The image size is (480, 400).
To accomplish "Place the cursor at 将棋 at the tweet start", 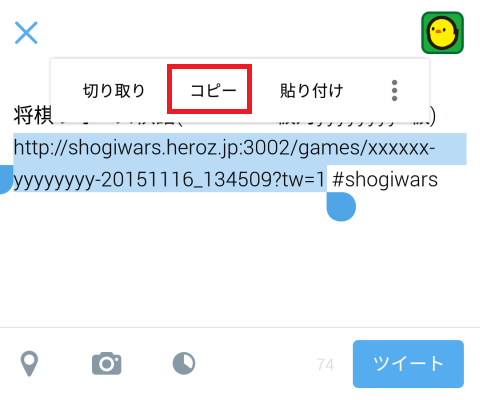I will click(x=33, y=116).
